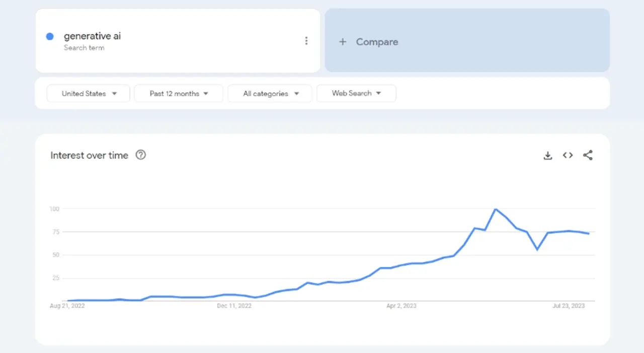The height and width of the screenshot is (353, 644).
Task: Select the Aug 21, 2022 axis date
Action: coord(67,306)
